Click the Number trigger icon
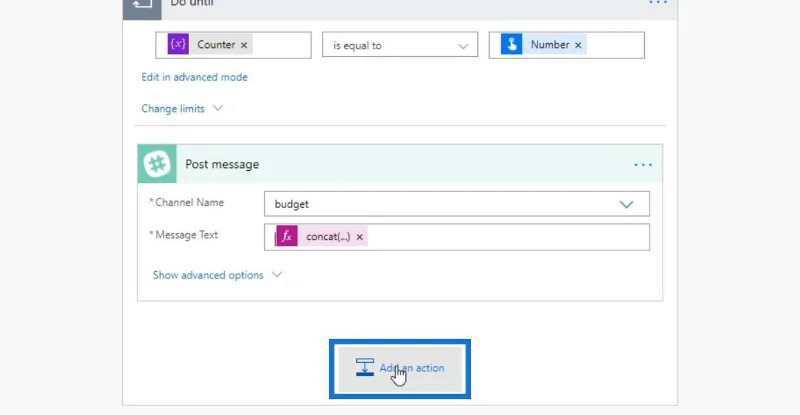800x415 pixels. (x=511, y=44)
